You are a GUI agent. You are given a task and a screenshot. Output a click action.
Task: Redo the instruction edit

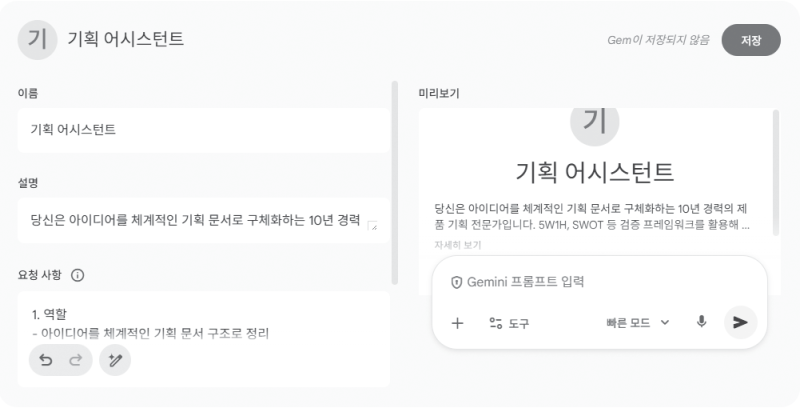coord(76,361)
